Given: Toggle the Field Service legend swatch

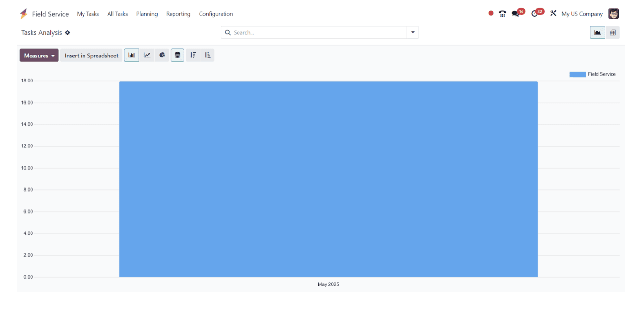Looking at the screenshot, I should [x=577, y=74].
